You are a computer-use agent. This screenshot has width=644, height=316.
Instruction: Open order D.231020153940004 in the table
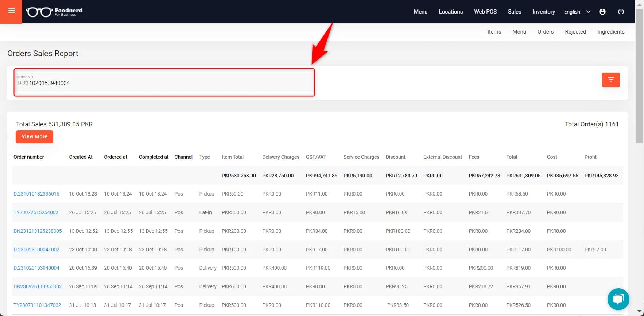(x=36, y=268)
